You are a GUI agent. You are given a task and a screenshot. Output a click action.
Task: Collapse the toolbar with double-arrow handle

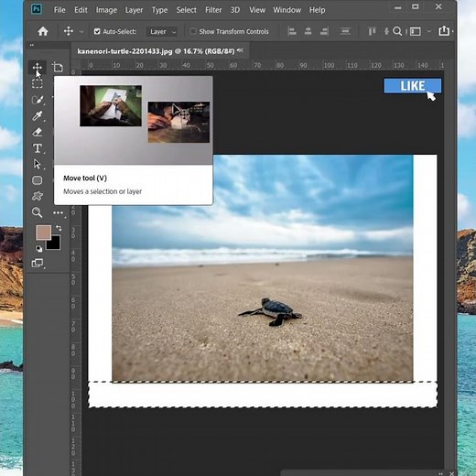32,45
